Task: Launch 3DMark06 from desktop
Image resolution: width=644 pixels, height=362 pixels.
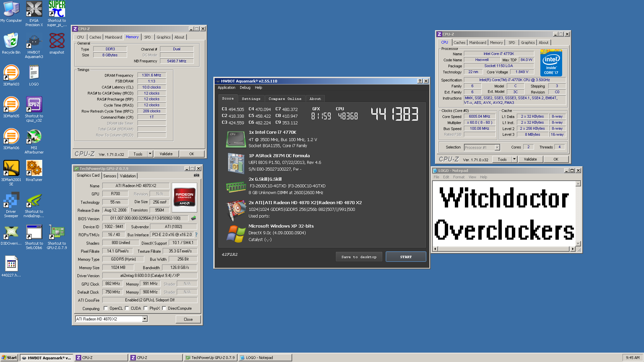Action: tap(11, 139)
